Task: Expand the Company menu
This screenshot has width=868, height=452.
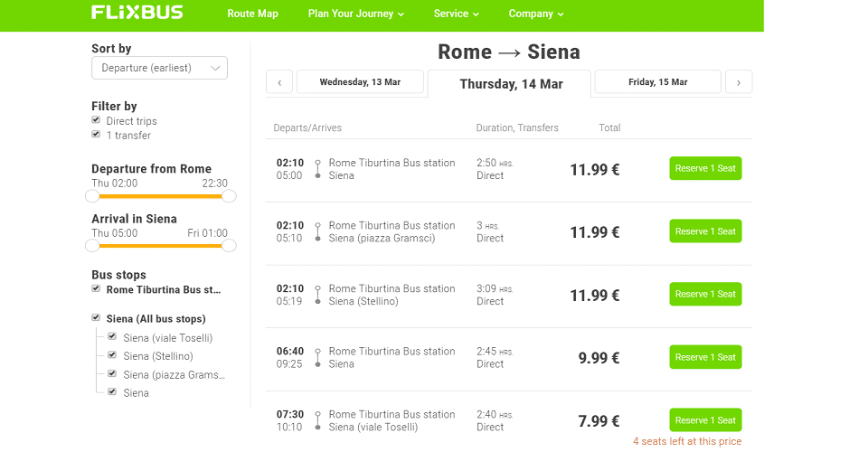Action: [536, 14]
